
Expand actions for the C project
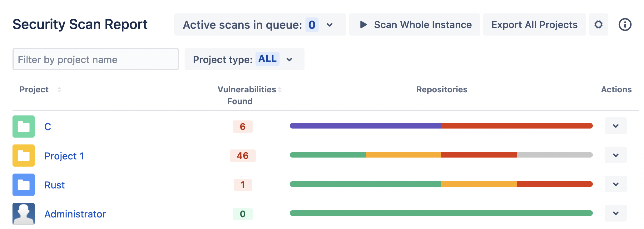(x=616, y=126)
